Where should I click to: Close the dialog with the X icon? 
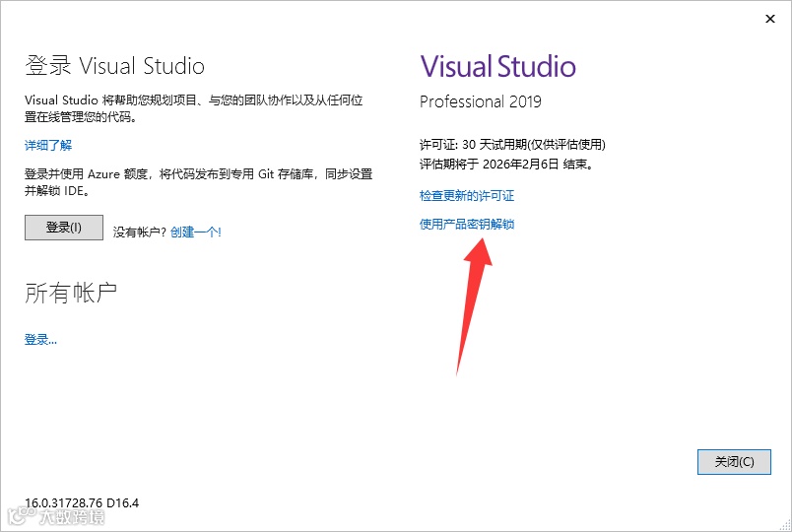(x=769, y=19)
